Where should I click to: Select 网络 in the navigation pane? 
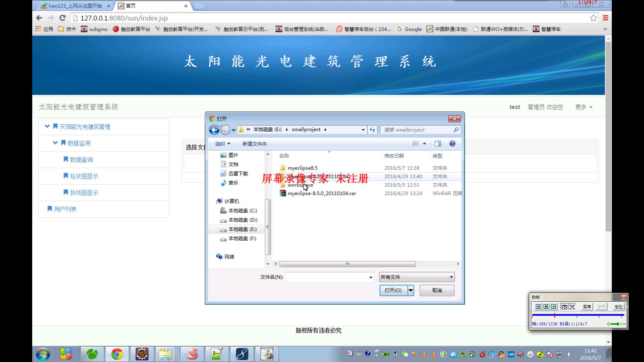[x=225, y=257]
